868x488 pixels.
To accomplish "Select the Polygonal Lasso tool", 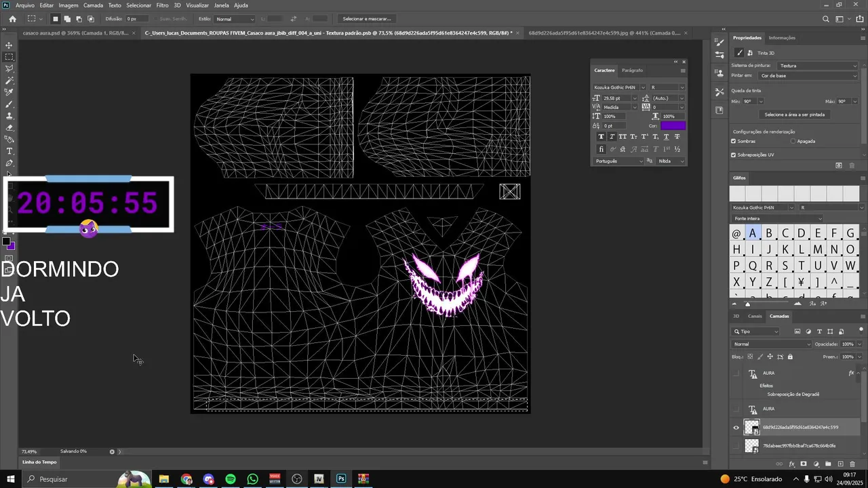I will click(x=9, y=68).
